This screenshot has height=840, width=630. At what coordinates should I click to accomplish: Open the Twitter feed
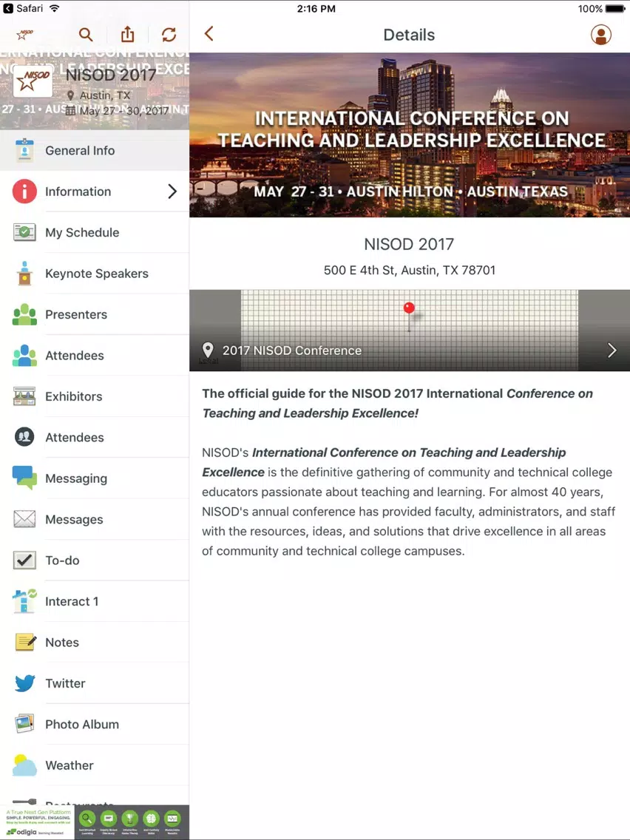(x=95, y=683)
